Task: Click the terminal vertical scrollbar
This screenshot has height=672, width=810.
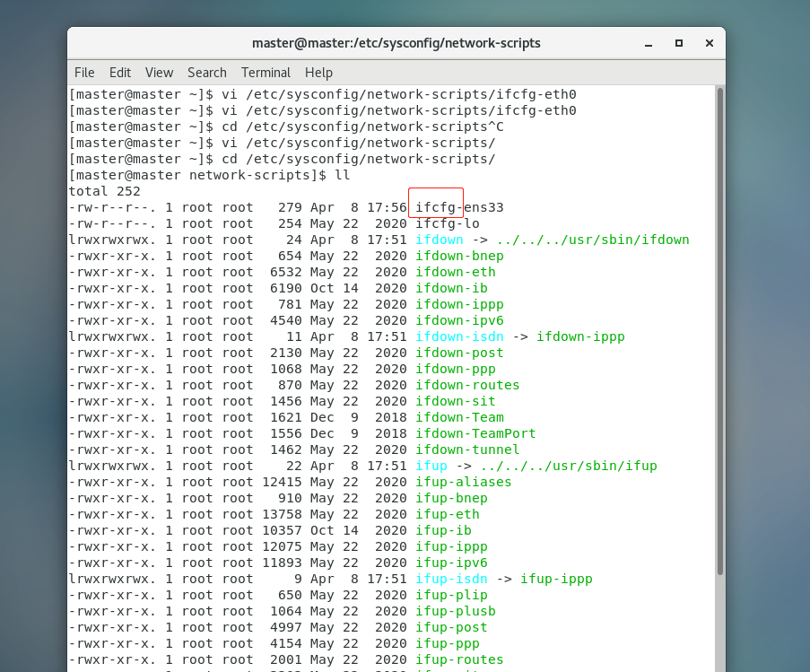Action: [719, 330]
